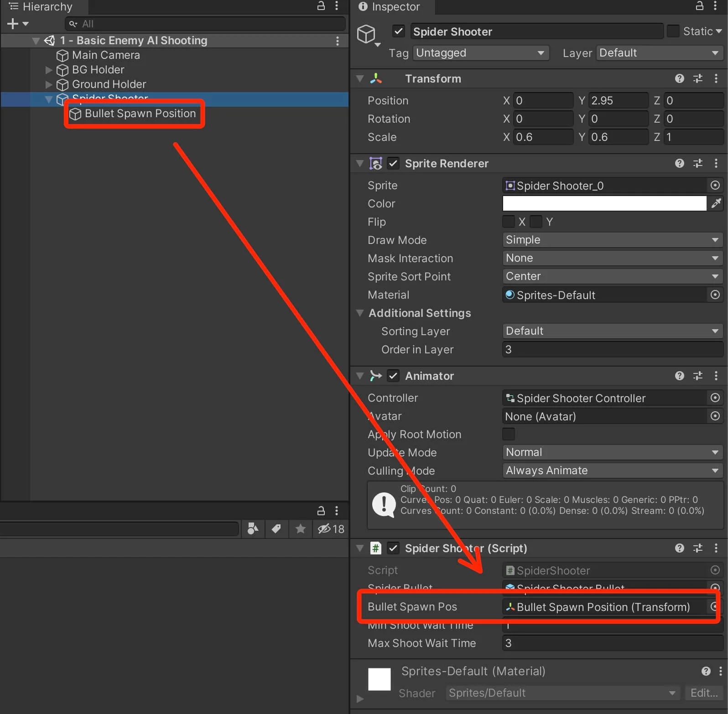Open Sprite Sort Point dropdown

point(613,276)
